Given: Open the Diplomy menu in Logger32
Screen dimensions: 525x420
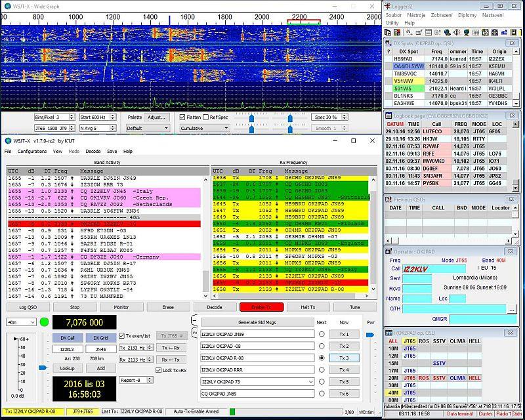Looking at the screenshot, I should [467, 15].
